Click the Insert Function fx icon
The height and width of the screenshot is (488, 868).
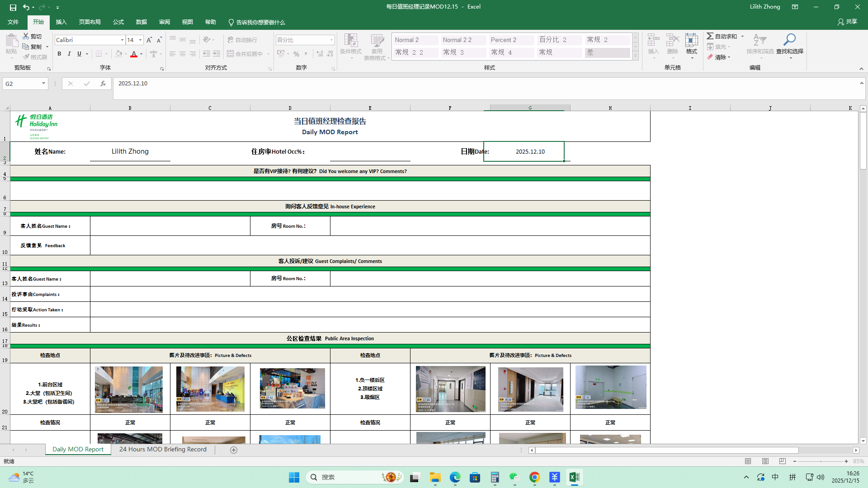[x=103, y=84]
